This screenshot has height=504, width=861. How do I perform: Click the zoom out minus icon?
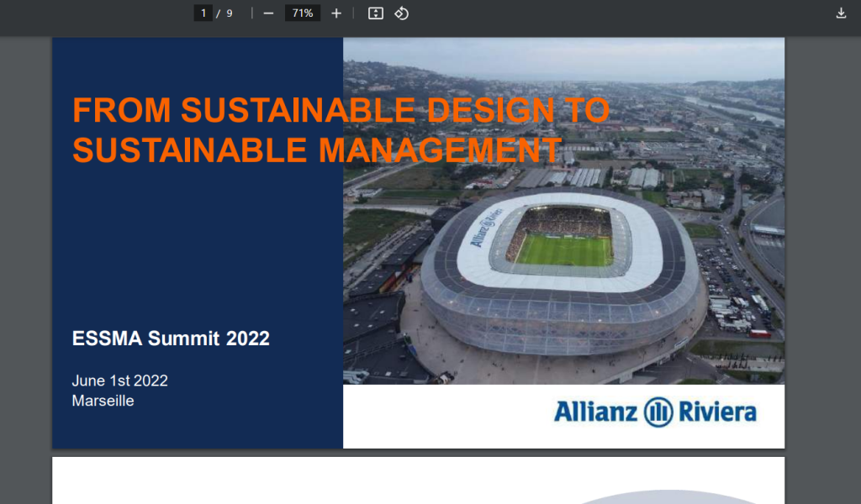(268, 13)
